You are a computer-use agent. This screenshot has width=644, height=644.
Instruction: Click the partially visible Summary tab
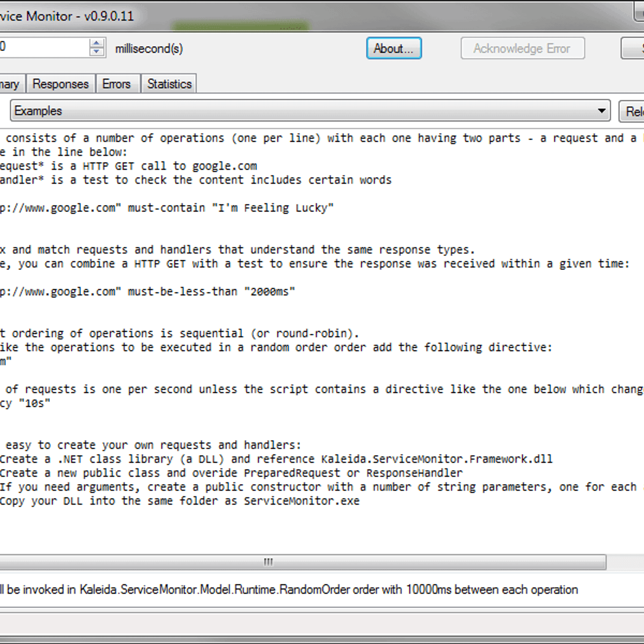[11, 84]
